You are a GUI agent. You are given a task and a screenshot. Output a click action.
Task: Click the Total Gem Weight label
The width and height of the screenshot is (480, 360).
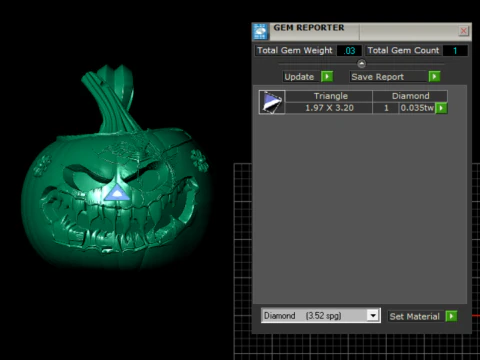click(295, 50)
